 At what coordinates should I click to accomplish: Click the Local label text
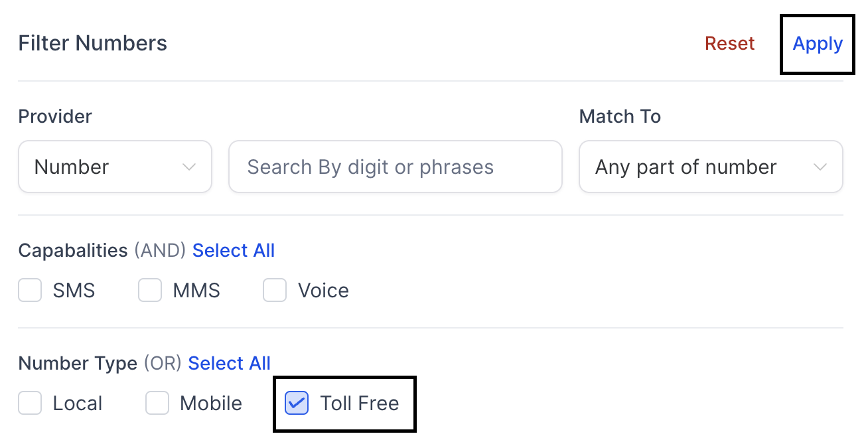click(x=78, y=404)
